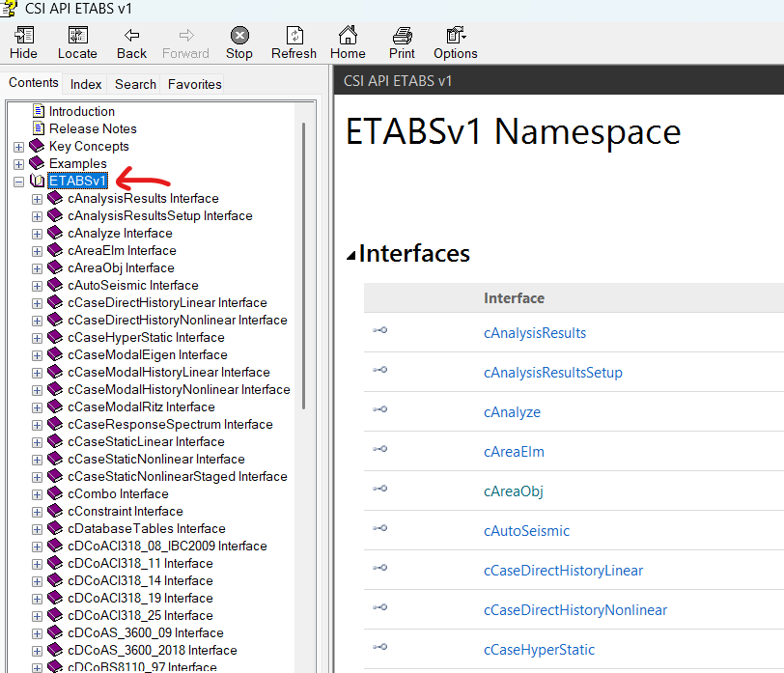
Task: Switch to the Search tab
Action: tap(135, 84)
